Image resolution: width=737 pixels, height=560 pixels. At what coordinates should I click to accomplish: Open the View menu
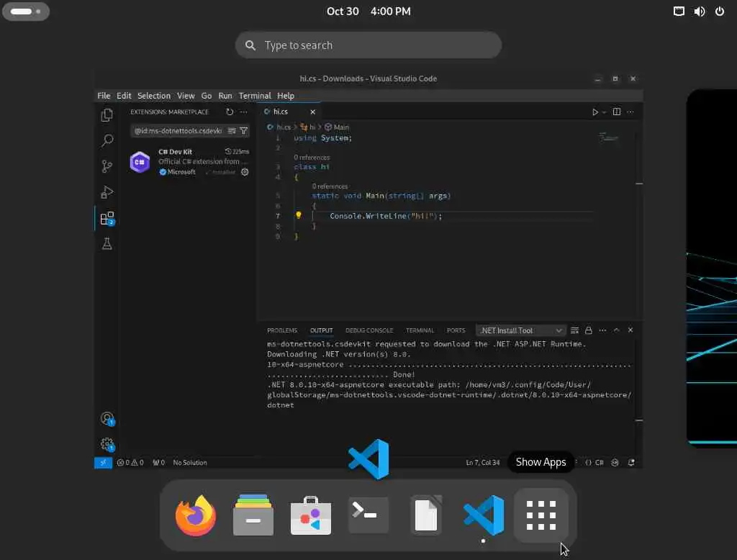pos(186,96)
